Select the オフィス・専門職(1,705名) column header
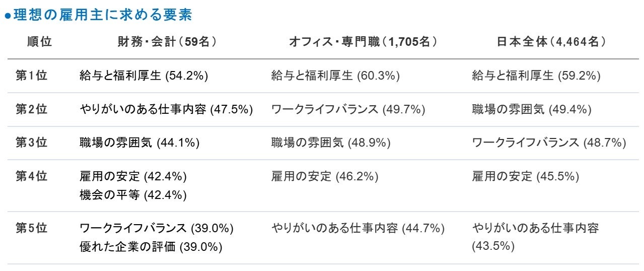This screenshot has height=271, width=644. (363, 42)
